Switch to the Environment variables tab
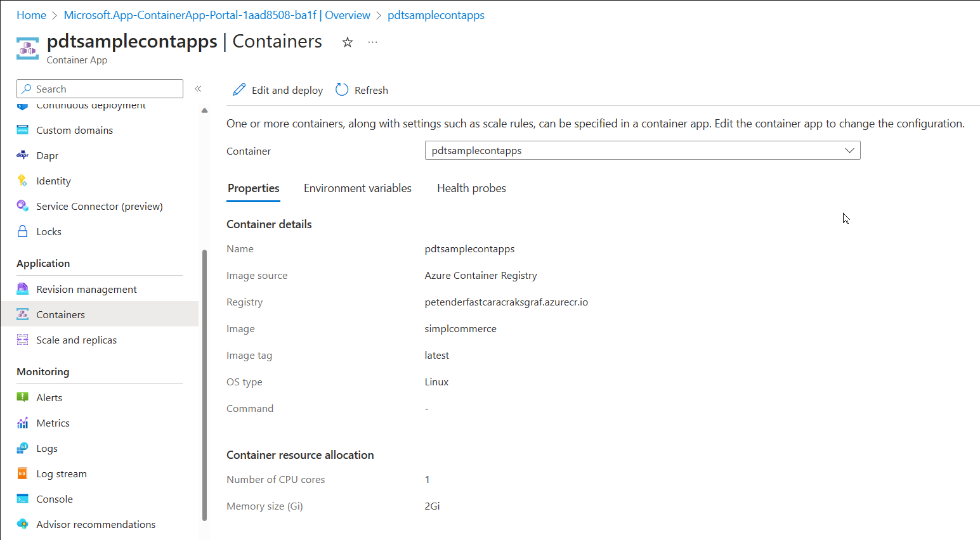This screenshot has height=540, width=980. point(357,188)
